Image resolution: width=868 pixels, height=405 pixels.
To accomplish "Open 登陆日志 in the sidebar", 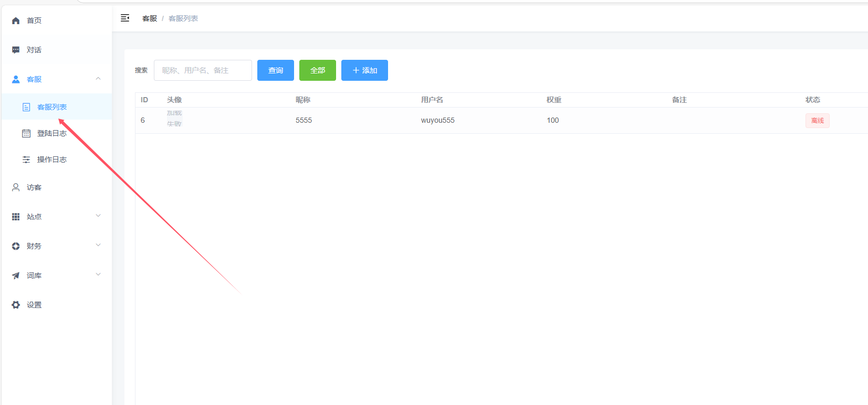I will (x=57, y=133).
